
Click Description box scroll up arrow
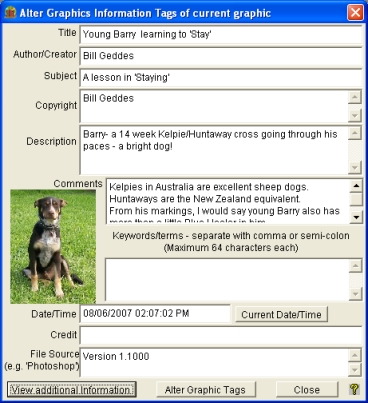click(355, 133)
